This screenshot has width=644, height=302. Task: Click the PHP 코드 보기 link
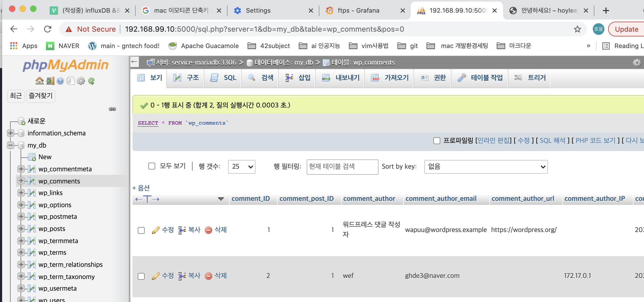point(595,140)
